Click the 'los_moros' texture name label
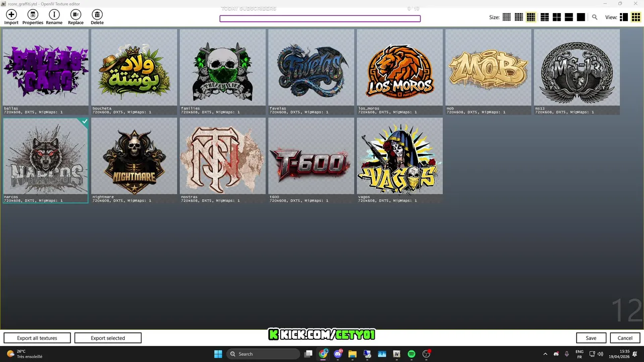 click(369, 108)
